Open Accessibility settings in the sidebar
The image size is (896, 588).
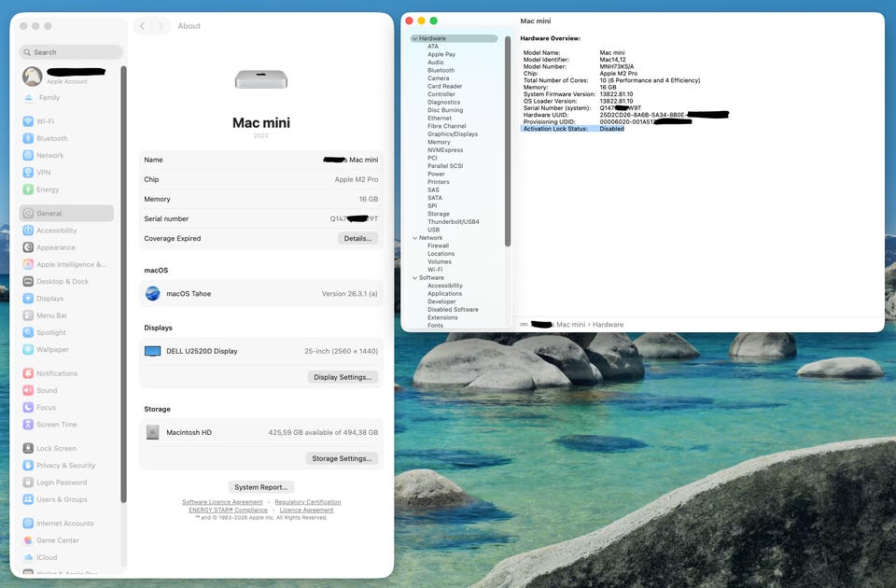(x=56, y=231)
